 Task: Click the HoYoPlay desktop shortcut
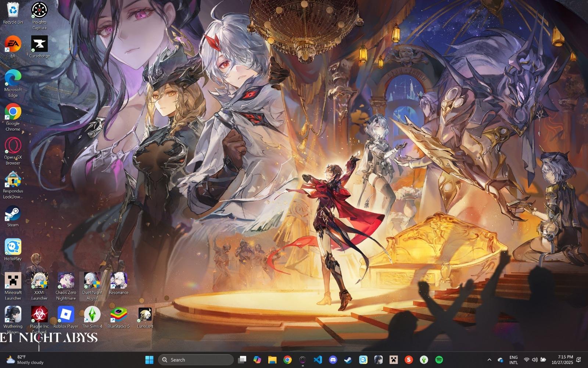click(x=13, y=249)
